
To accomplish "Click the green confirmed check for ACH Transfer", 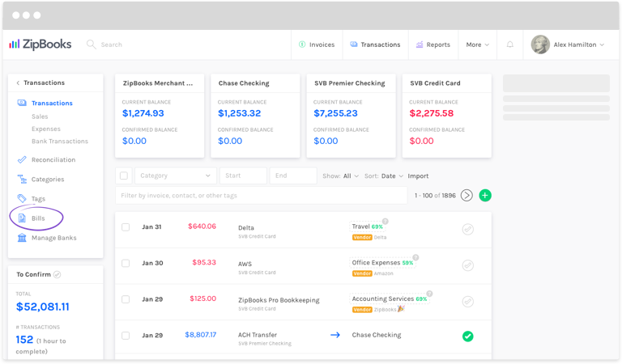I will [468, 336].
